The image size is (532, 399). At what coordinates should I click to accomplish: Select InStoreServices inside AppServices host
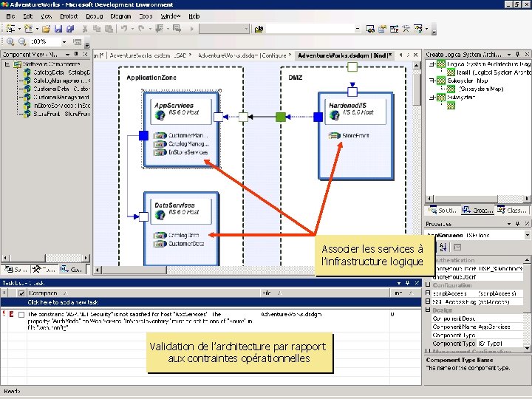[x=188, y=152]
